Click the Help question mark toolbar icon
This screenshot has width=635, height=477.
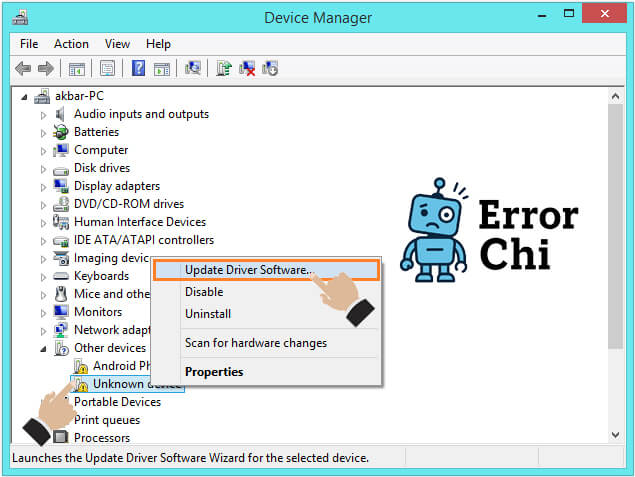[138, 68]
